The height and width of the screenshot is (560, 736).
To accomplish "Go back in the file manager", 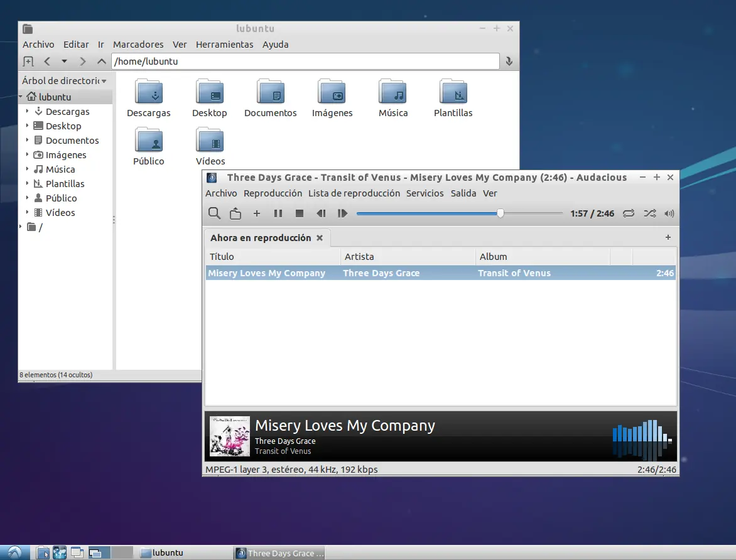I will point(47,62).
